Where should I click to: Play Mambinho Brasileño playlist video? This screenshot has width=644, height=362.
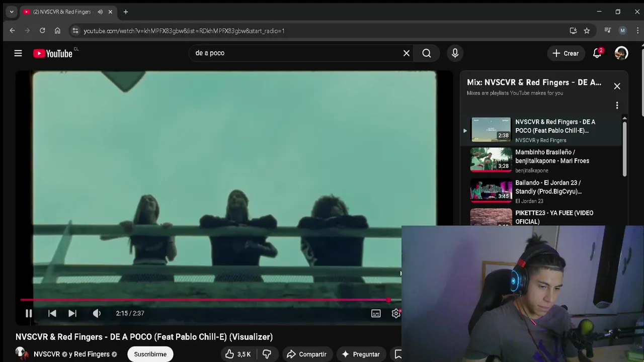tap(541, 161)
